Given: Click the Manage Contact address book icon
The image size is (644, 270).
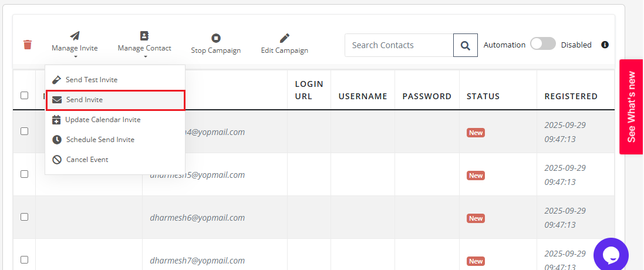Looking at the screenshot, I should tap(144, 36).
